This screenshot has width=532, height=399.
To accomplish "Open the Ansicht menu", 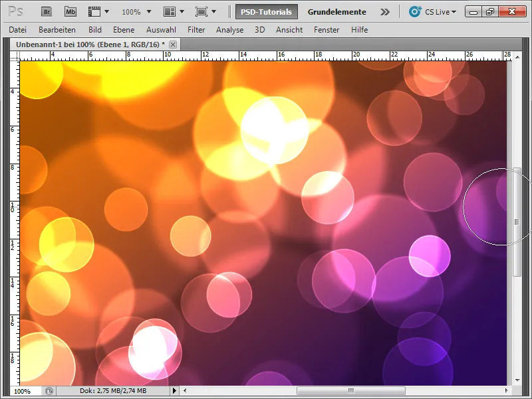I will [x=289, y=30].
